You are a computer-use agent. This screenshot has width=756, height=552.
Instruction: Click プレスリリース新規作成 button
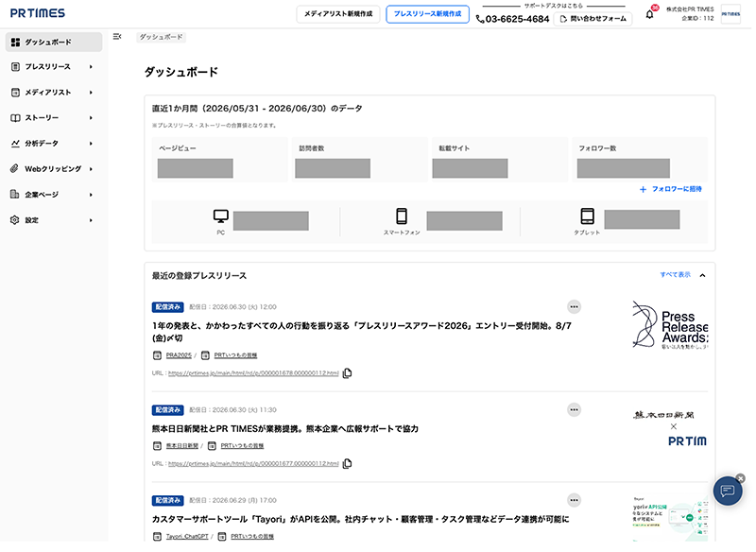[x=428, y=14]
